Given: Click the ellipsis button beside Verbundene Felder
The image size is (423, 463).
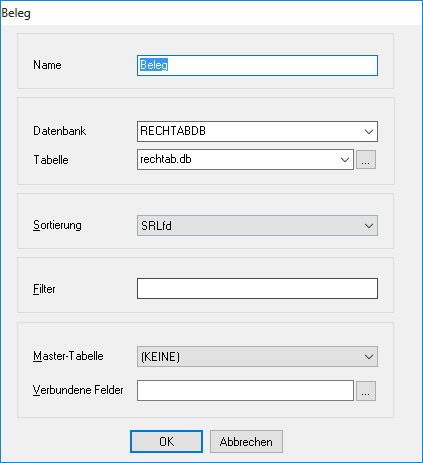Looking at the screenshot, I should click(366, 391).
